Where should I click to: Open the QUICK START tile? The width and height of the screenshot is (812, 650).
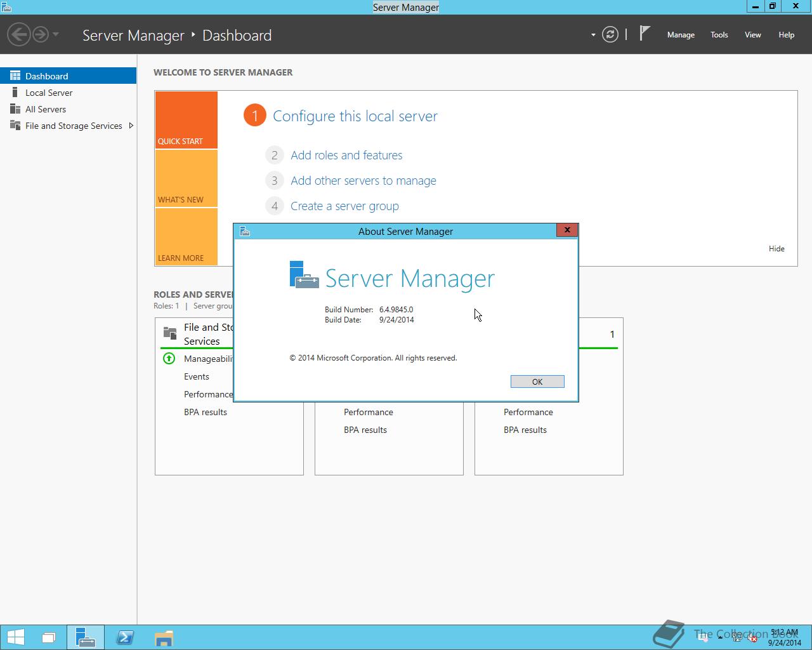click(x=187, y=120)
